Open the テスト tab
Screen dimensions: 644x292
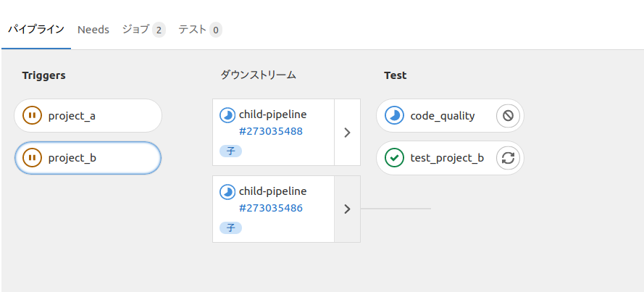click(201, 30)
